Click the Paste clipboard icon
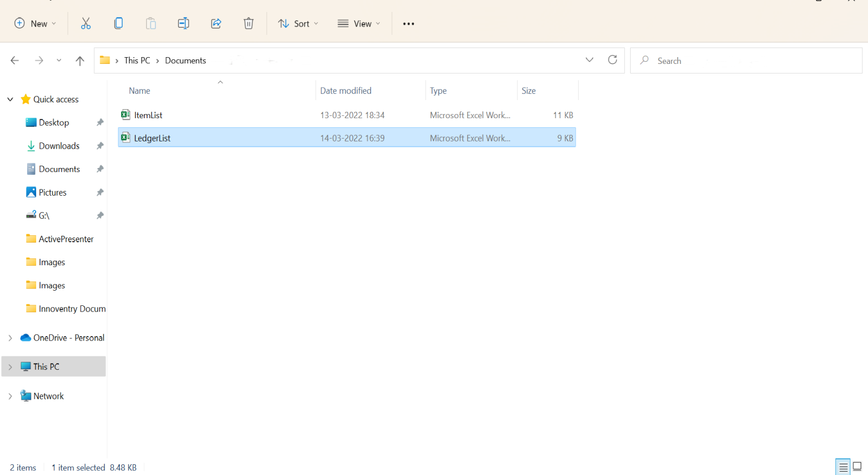The width and height of the screenshot is (868, 475). click(151, 23)
